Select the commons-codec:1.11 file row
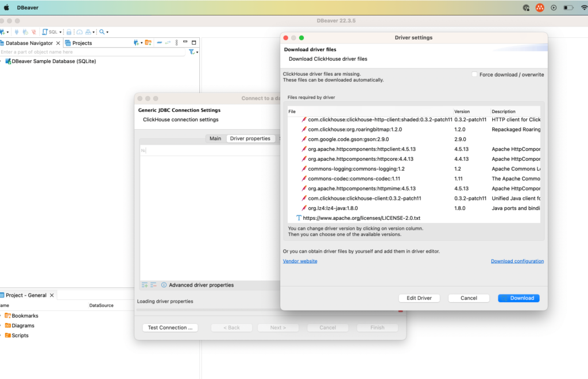Image resolution: width=588 pixels, height=379 pixels. (x=414, y=179)
